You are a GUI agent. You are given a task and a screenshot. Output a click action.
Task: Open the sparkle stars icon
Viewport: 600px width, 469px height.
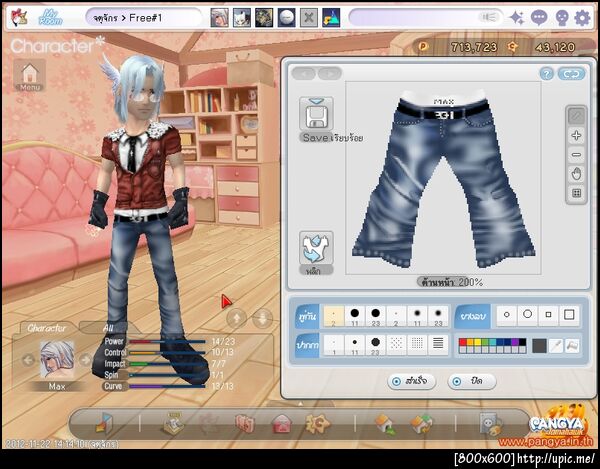tap(517, 18)
